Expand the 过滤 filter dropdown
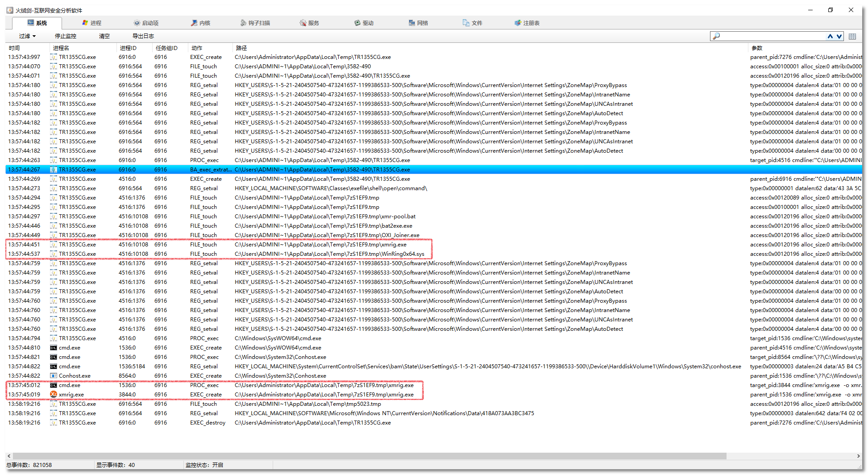 point(27,36)
